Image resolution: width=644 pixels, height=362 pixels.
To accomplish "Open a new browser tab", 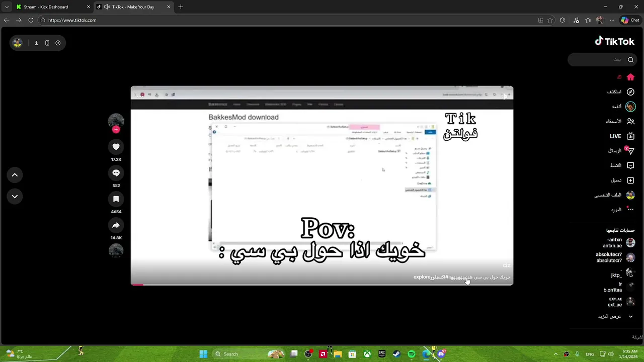I will pos(181,7).
